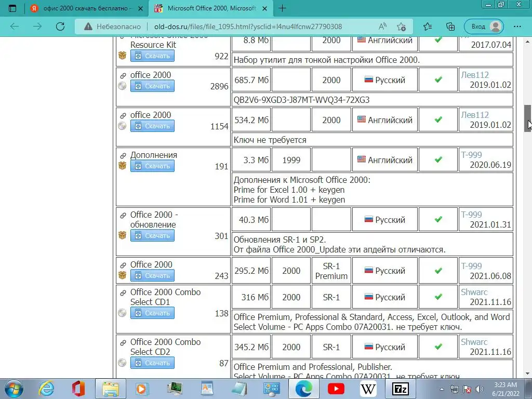This screenshot has height=399, width=532.
Task: Click link icon beside Office 2000 Combo Select CD2
Action: (x=123, y=343)
